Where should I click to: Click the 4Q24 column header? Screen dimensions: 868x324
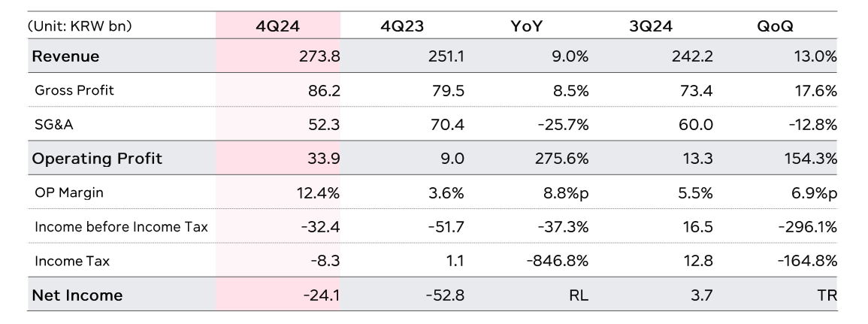[277, 26]
